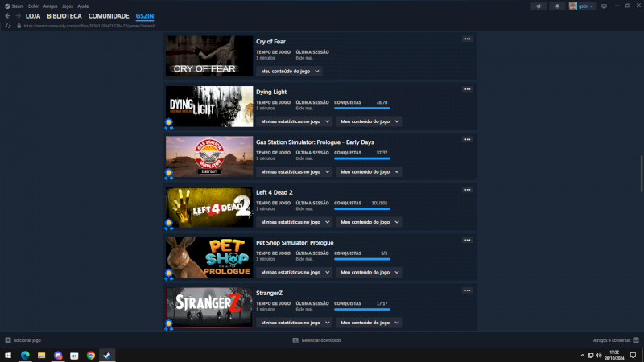644x362 pixels.
Task: Click StrangerZ achievements progress bar
Action: click(x=361, y=310)
